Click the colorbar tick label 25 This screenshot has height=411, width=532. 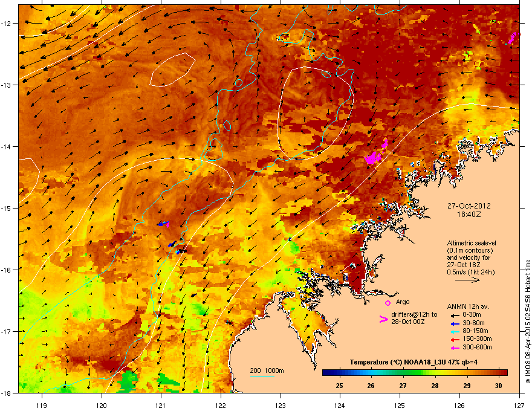(x=339, y=386)
